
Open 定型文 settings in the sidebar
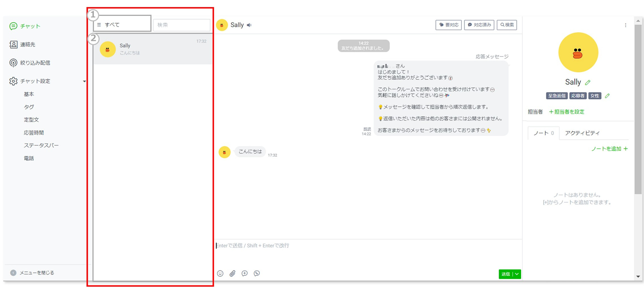pos(31,120)
